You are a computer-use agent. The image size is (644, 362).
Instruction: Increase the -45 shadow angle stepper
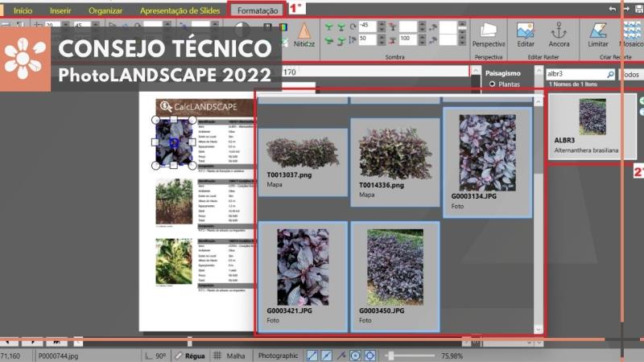pos(382,24)
